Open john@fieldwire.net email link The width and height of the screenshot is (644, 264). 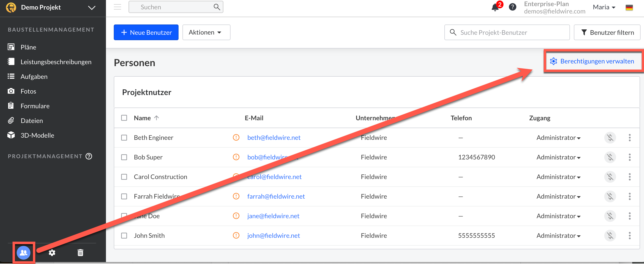[x=273, y=236]
